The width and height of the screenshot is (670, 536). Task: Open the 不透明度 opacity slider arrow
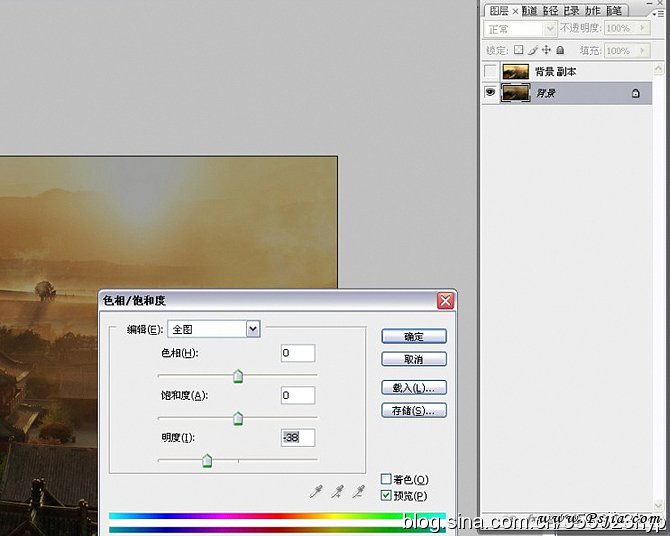(643, 28)
